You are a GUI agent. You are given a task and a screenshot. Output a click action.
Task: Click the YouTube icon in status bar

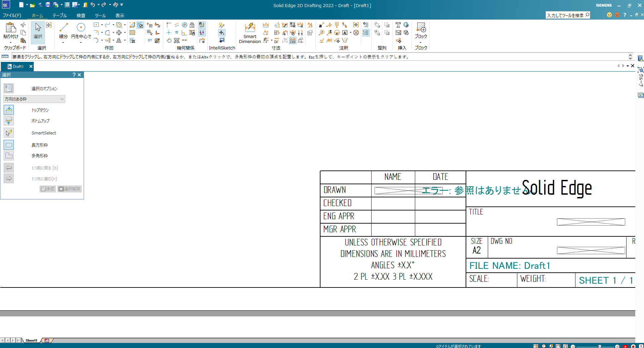click(x=625, y=346)
